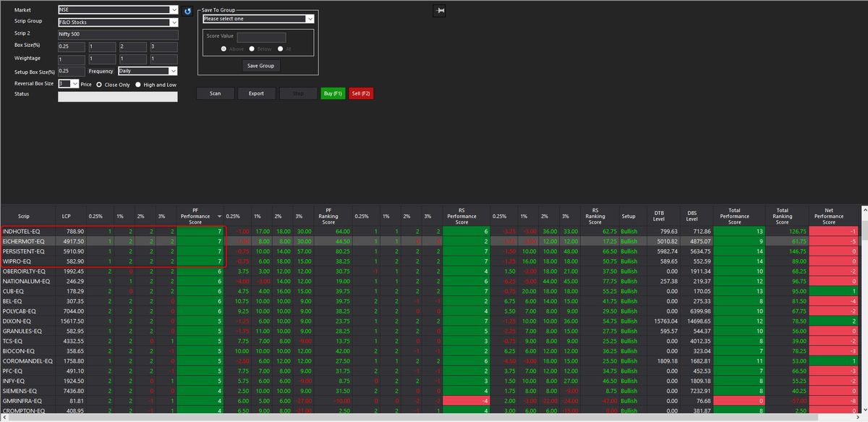This screenshot has height=422, width=868.
Task: Select the SIEMENS-EQ scrip
Action: pos(20,390)
